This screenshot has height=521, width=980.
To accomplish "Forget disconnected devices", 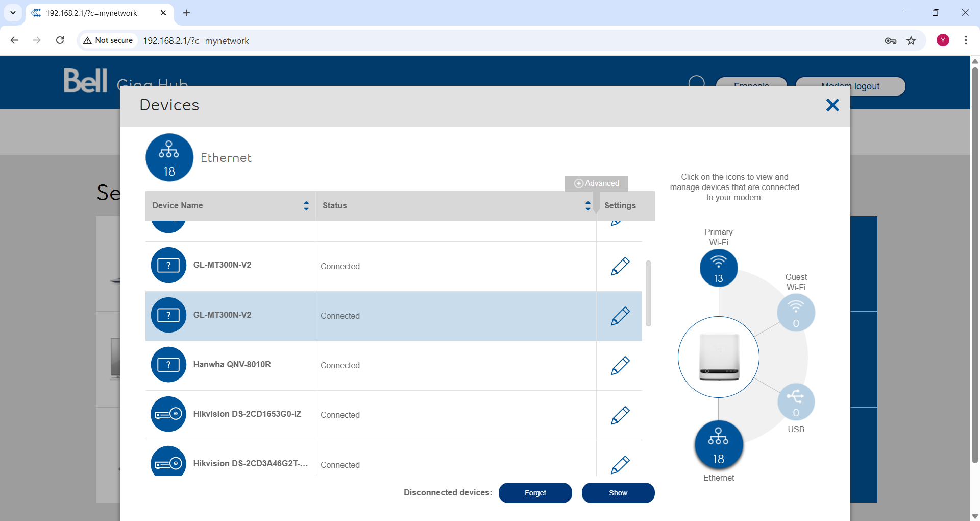I will pos(535,493).
